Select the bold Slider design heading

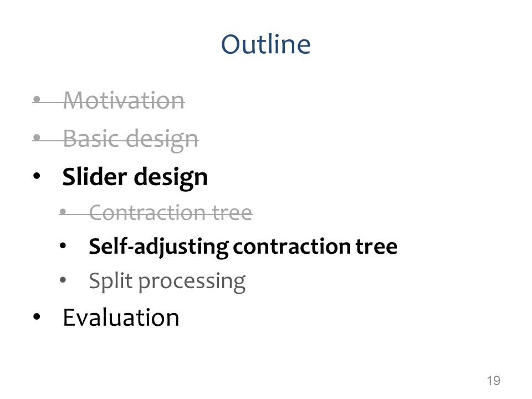point(135,177)
